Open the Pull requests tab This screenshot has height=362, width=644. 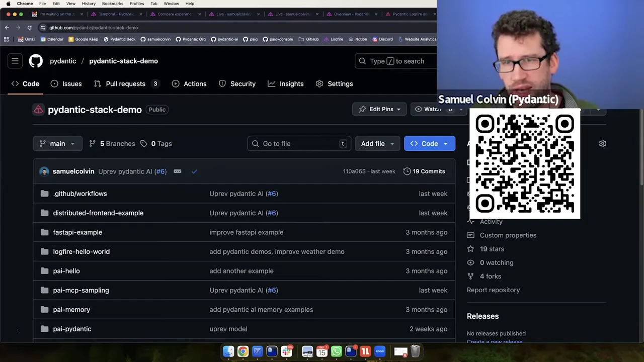pyautogui.click(x=126, y=84)
